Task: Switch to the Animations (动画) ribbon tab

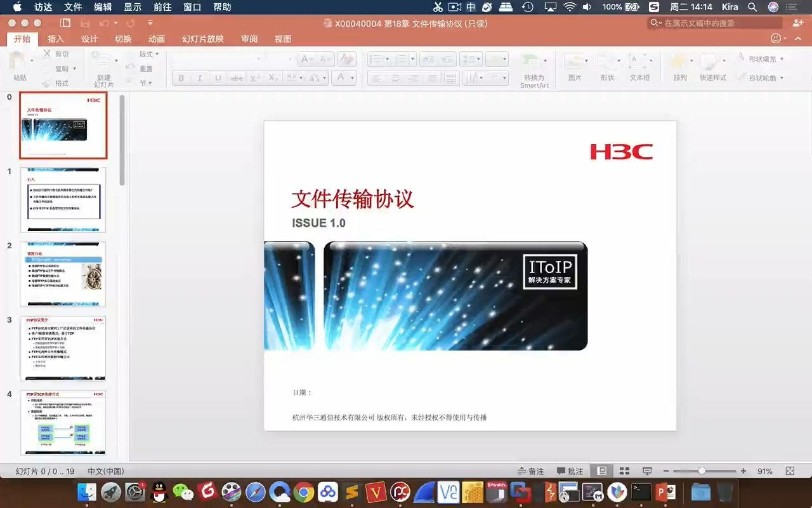Action: [157, 39]
